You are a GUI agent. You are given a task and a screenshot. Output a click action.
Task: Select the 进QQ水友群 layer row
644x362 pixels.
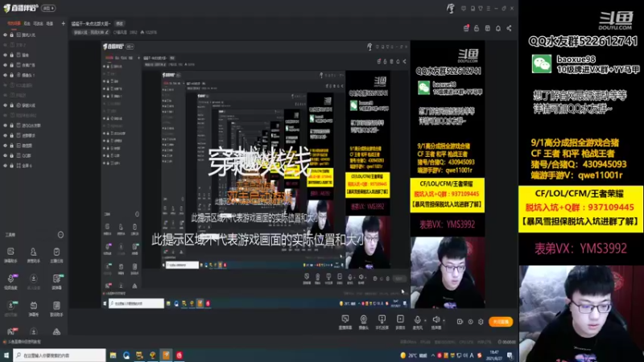(34, 125)
